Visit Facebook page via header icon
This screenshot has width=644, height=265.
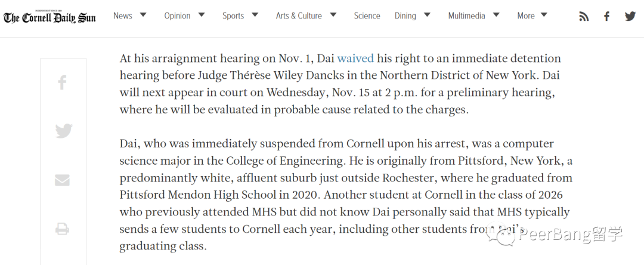point(606,17)
